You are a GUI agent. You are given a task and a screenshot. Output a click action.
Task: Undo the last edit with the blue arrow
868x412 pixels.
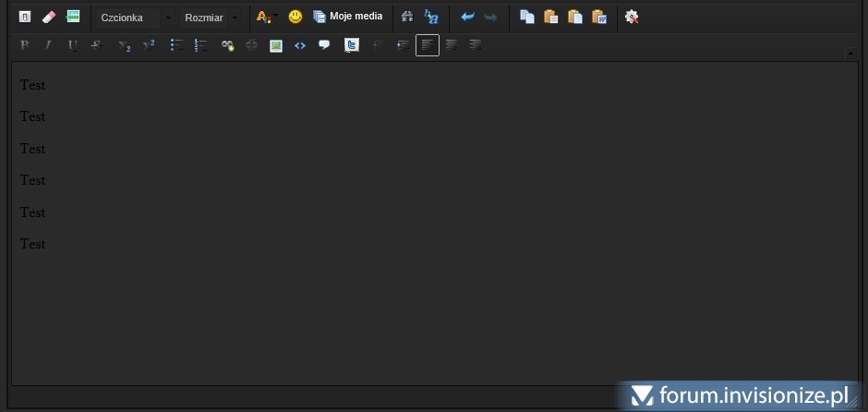pyautogui.click(x=467, y=17)
